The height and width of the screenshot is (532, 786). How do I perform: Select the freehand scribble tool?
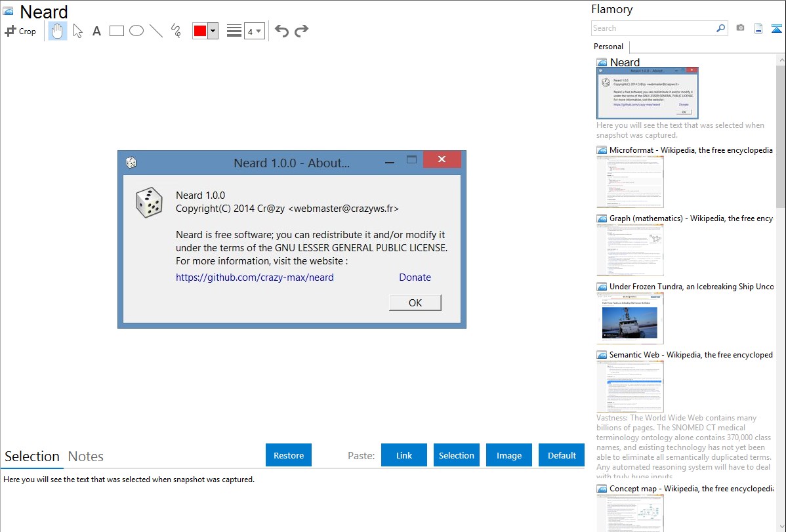(x=176, y=31)
